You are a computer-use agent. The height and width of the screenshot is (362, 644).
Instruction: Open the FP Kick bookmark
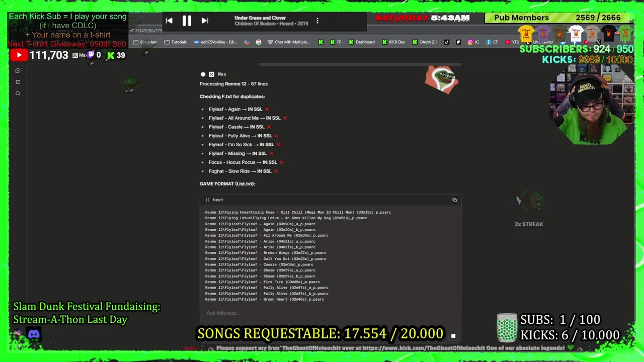point(336,42)
